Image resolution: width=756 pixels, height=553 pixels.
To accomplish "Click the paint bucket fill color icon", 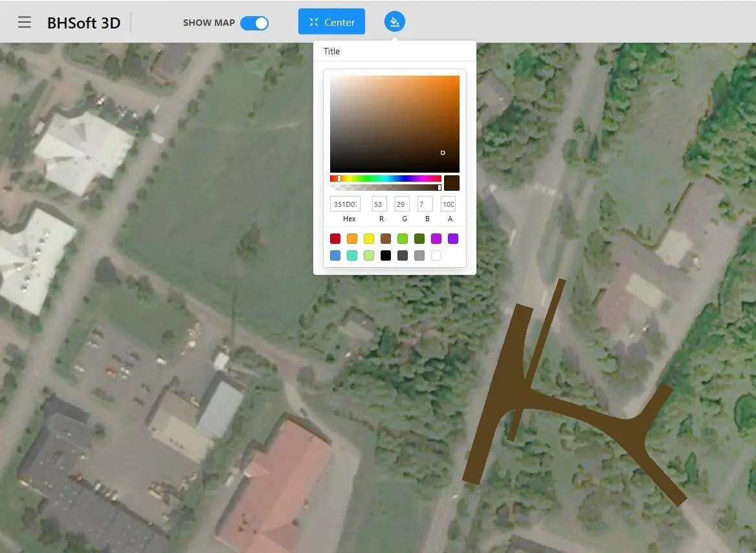I will (x=394, y=22).
